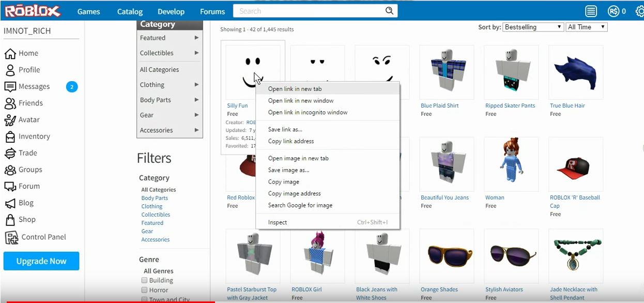Open the ROBLOX 'R' Baseball Cap image

tap(575, 164)
